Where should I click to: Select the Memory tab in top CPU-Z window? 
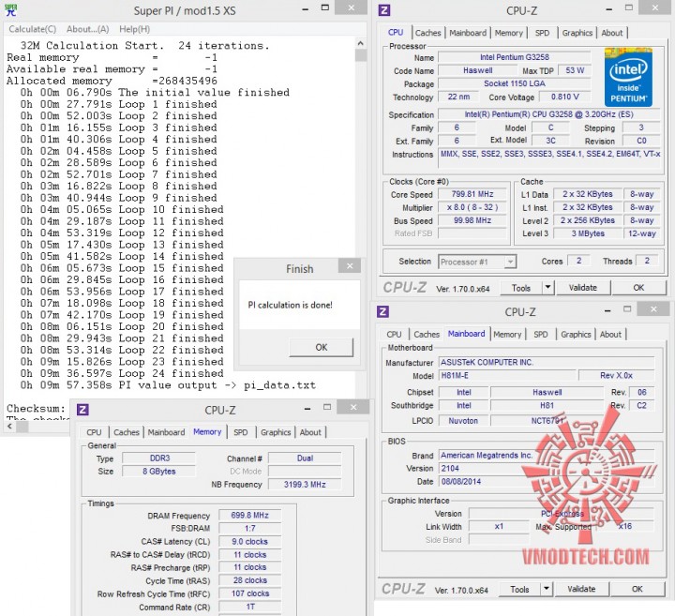509,33
